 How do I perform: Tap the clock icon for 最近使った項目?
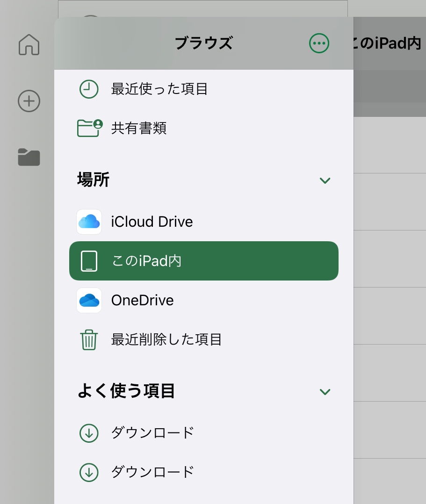(x=89, y=89)
